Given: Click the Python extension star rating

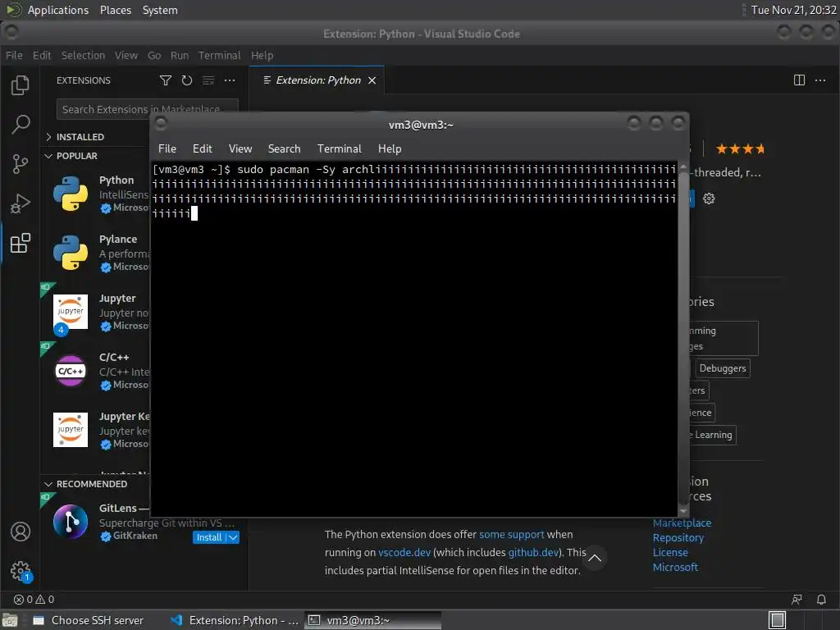Looking at the screenshot, I should pos(740,149).
